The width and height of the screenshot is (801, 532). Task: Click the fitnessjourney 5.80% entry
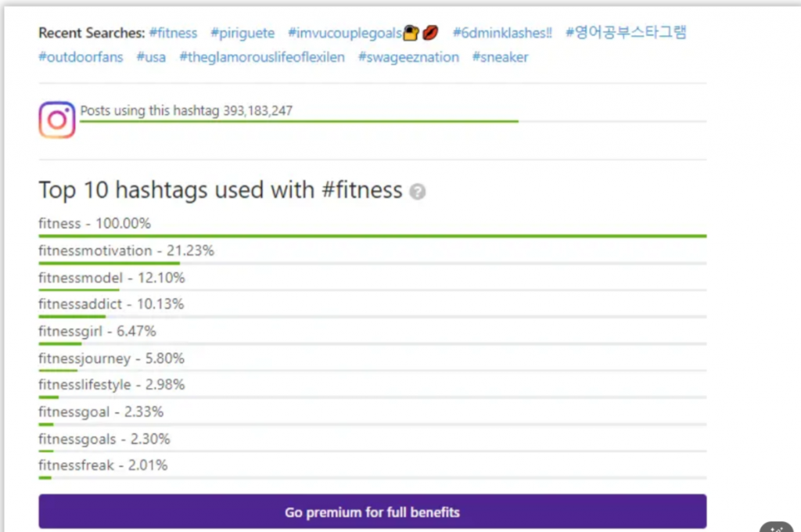point(111,358)
